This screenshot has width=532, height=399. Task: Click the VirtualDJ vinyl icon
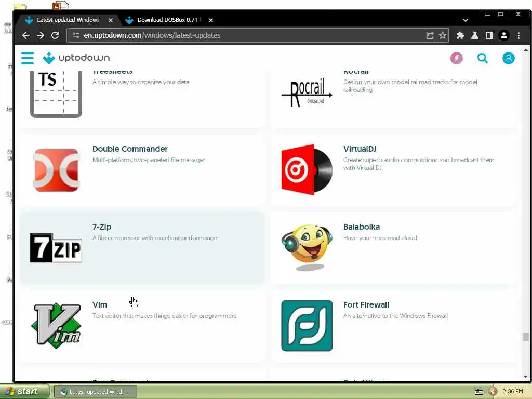[x=307, y=170]
